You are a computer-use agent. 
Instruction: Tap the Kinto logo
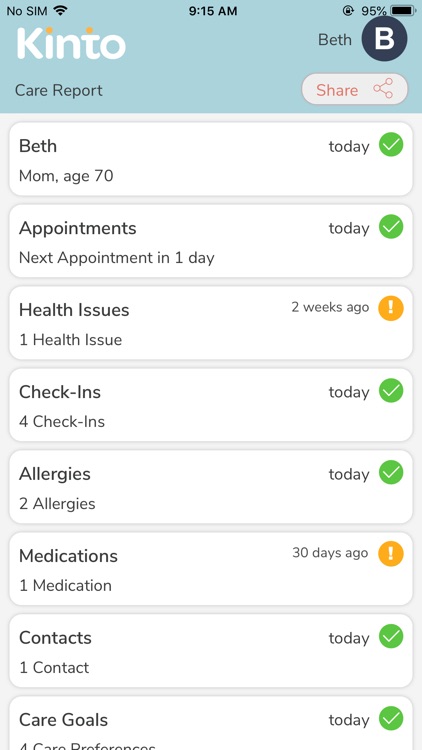point(71,44)
